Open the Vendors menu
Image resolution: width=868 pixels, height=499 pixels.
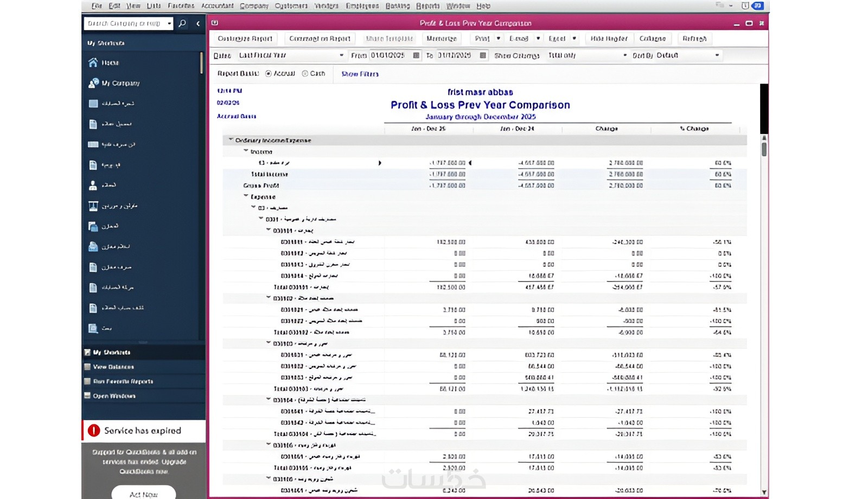(x=326, y=6)
